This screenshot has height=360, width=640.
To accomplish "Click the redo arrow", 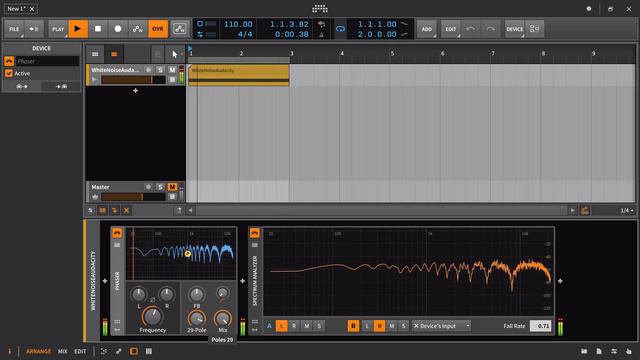I will click(490, 29).
